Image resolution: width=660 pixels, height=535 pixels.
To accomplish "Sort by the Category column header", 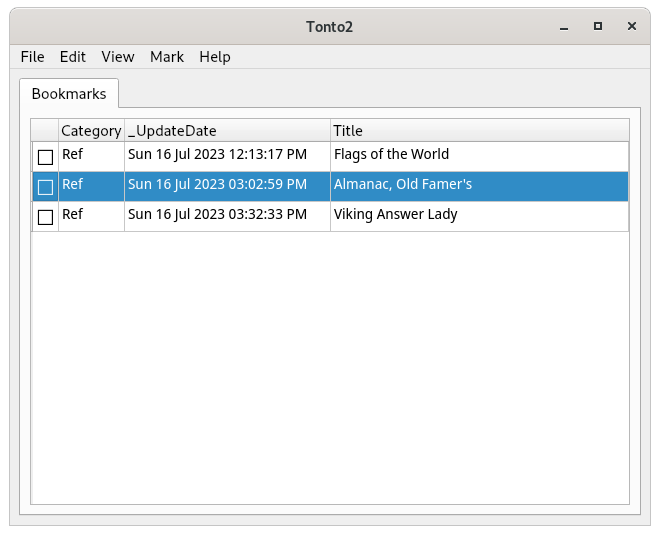I will coord(91,131).
